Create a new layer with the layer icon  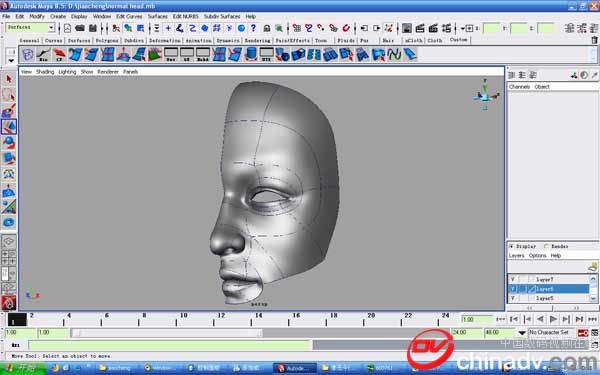click(x=593, y=266)
